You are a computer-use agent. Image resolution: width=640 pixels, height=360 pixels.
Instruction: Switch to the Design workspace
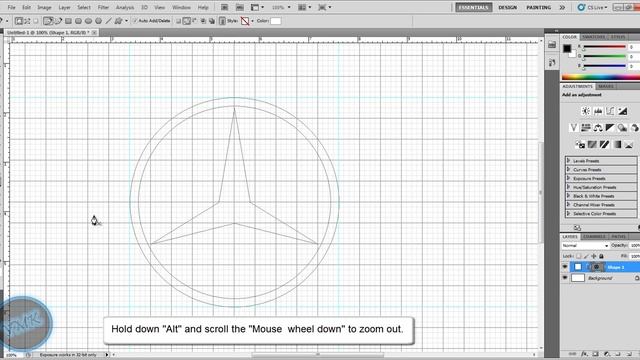[x=507, y=7]
